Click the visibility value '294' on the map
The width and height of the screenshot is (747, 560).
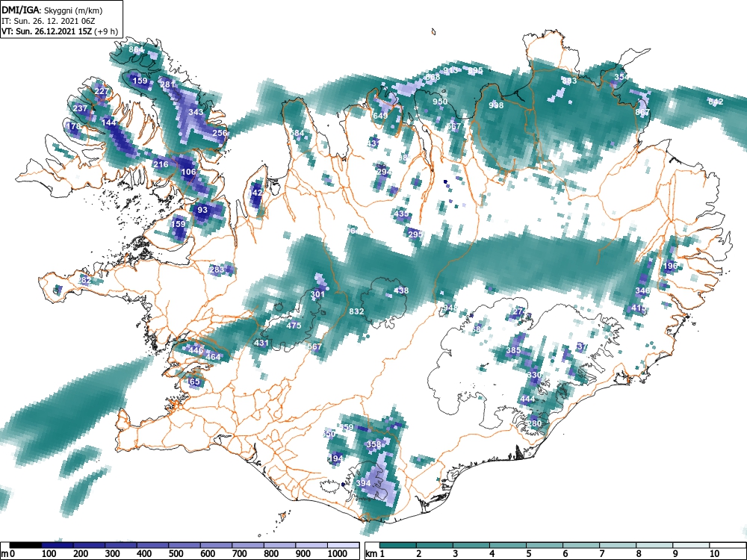pyautogui.click(x=384, y=172)
